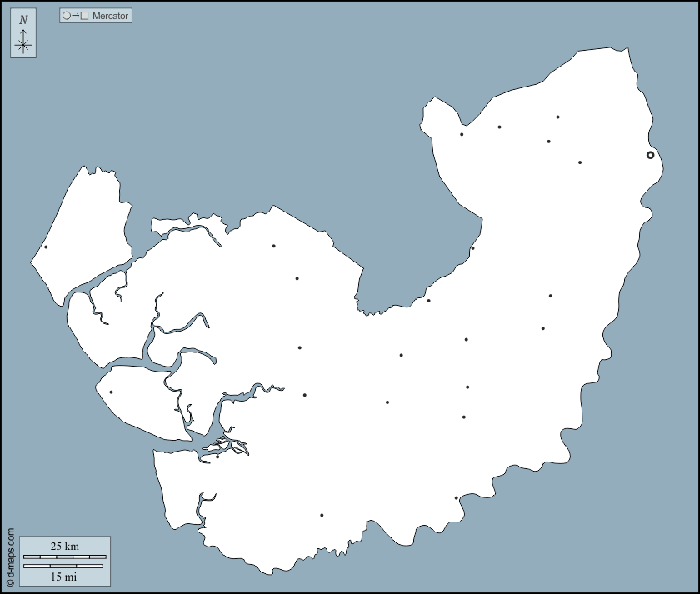700x594 pixels.
Task: Click the kilometer scale bar
Action: point(65,557)
